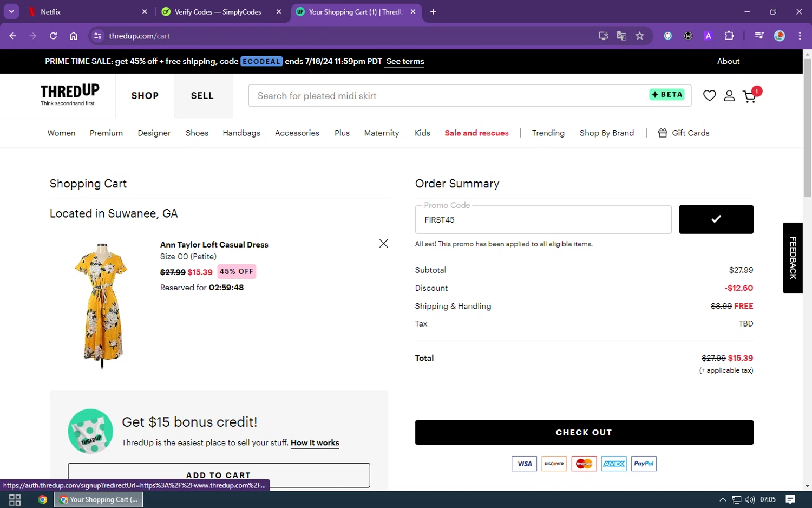Open the tab search dropdown arrow
This screenshot has height=508, width=812.
11,11
